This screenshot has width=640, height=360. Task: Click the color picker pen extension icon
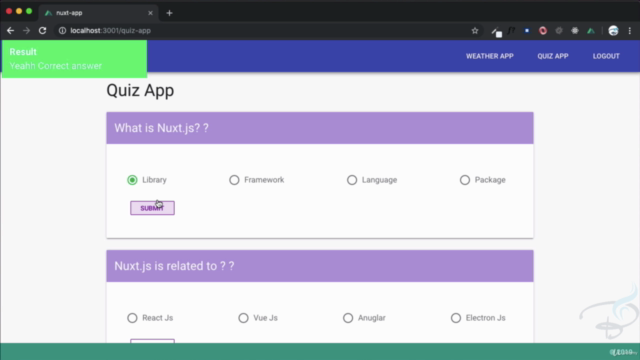496,31
